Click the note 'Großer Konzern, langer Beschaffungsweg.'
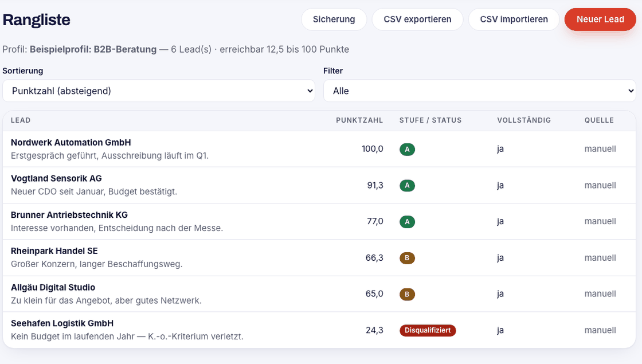642x364 pixels. click(97, 264)
